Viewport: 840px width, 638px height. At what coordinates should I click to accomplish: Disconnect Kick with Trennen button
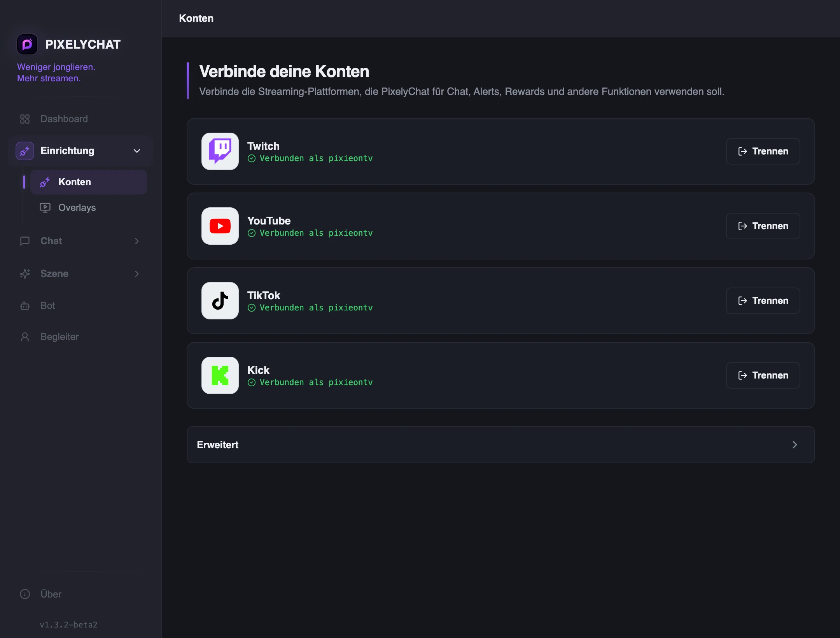[763, 375]
